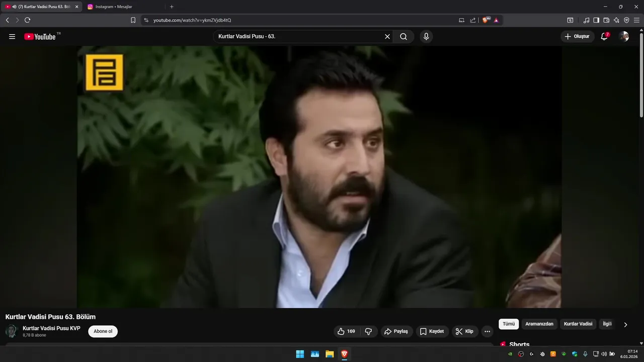The width and height of the screenshot is (644, 362).
Task: Open picture-in-picture icon in the address bar
Action: tap(461, 20)
